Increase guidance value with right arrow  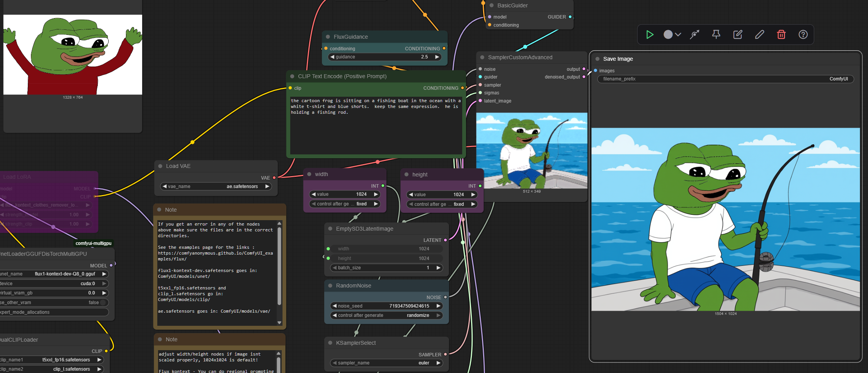coord(437,57)
